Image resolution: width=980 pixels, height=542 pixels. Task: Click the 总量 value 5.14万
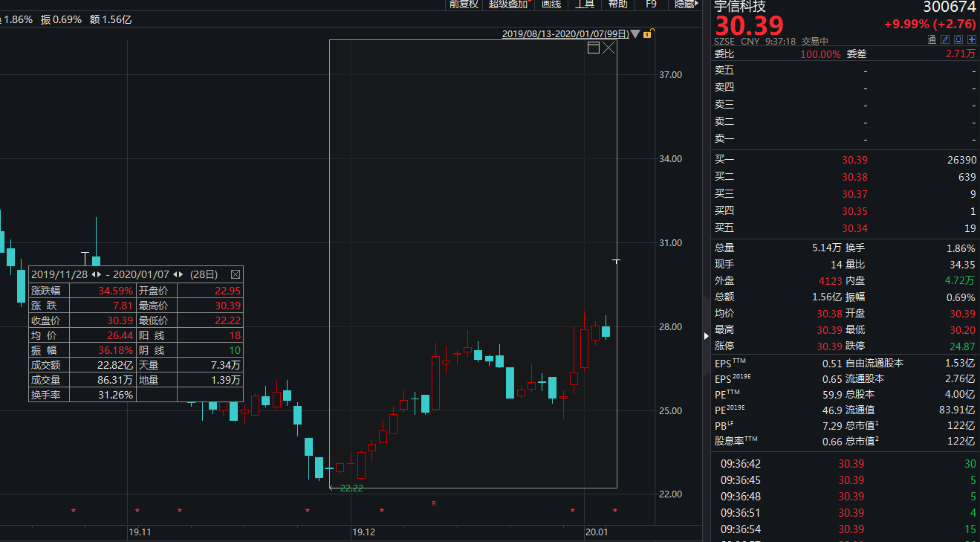pos(827,248)
